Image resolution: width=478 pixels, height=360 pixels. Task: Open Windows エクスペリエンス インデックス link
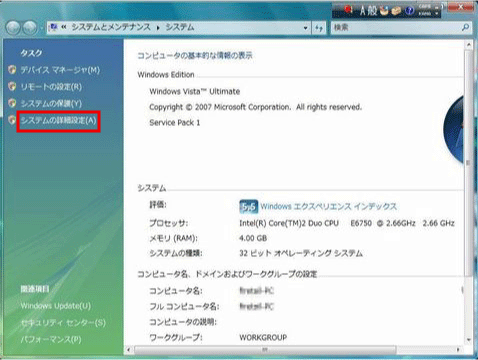point(329,206)
